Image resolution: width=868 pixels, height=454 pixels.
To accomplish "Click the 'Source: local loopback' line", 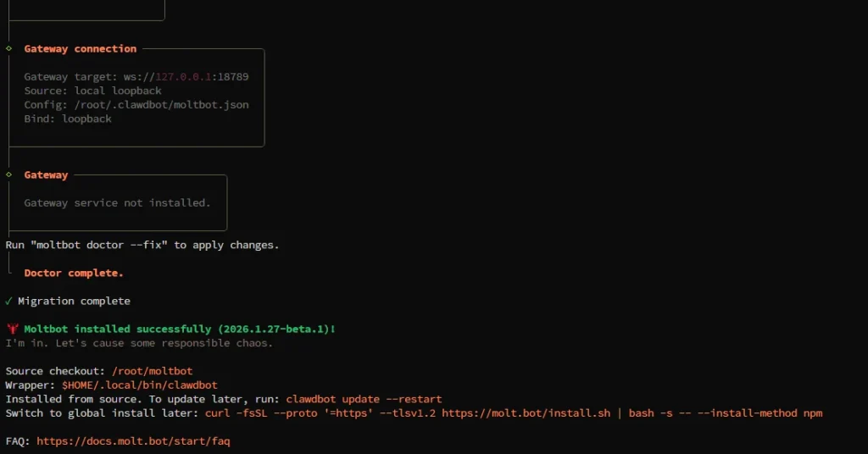I will coord(92,91).
